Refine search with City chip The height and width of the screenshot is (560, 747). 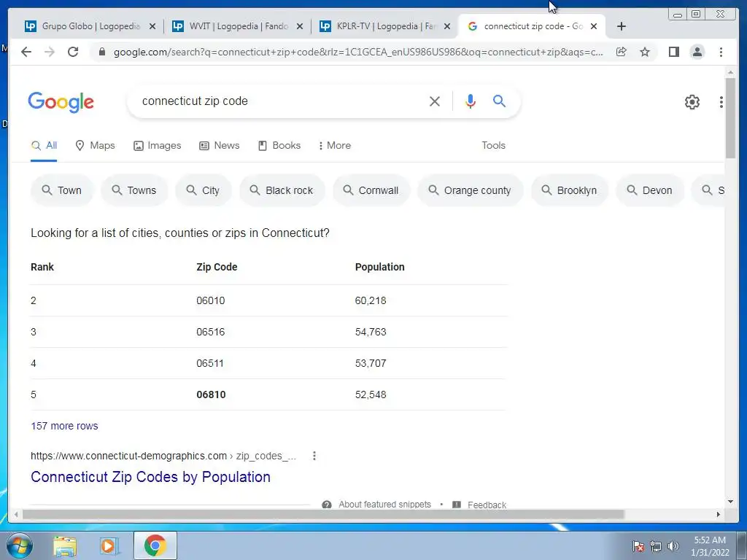(x=204, y=190)
